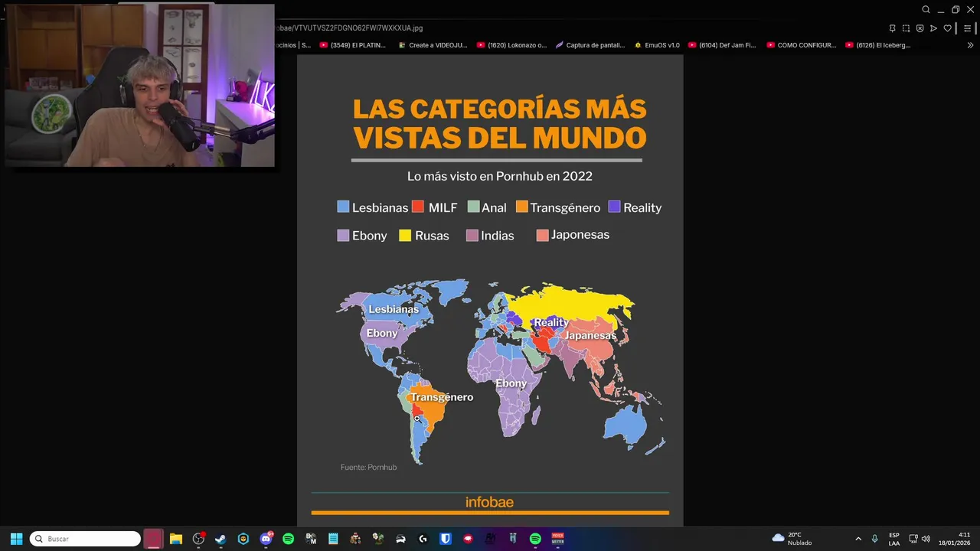Open the Notepad taskbar icon
Viewport: 980px width, 551px height.
coord(333,539)
